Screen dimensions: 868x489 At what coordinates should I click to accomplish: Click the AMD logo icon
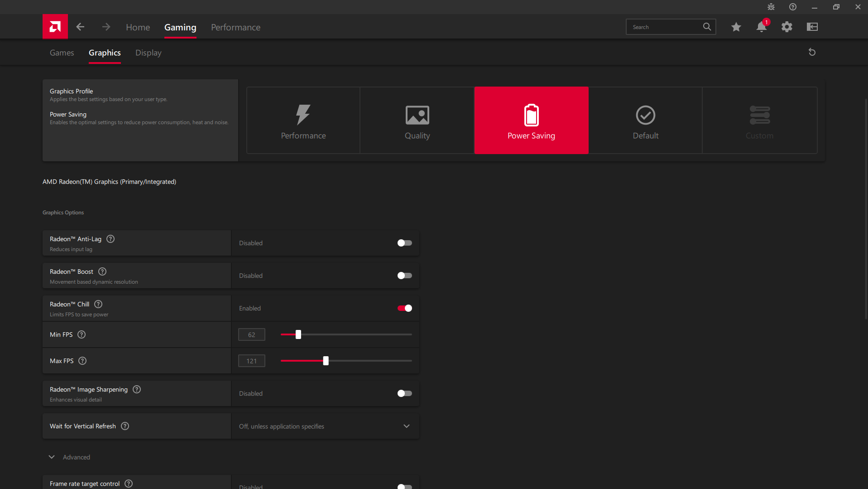pos(55,27)
